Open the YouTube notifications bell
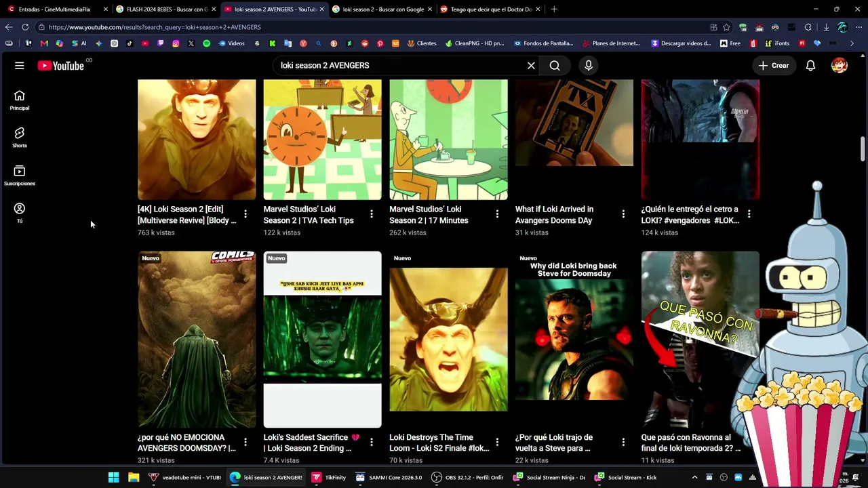 pyautogui.click(x=810, y=66)
